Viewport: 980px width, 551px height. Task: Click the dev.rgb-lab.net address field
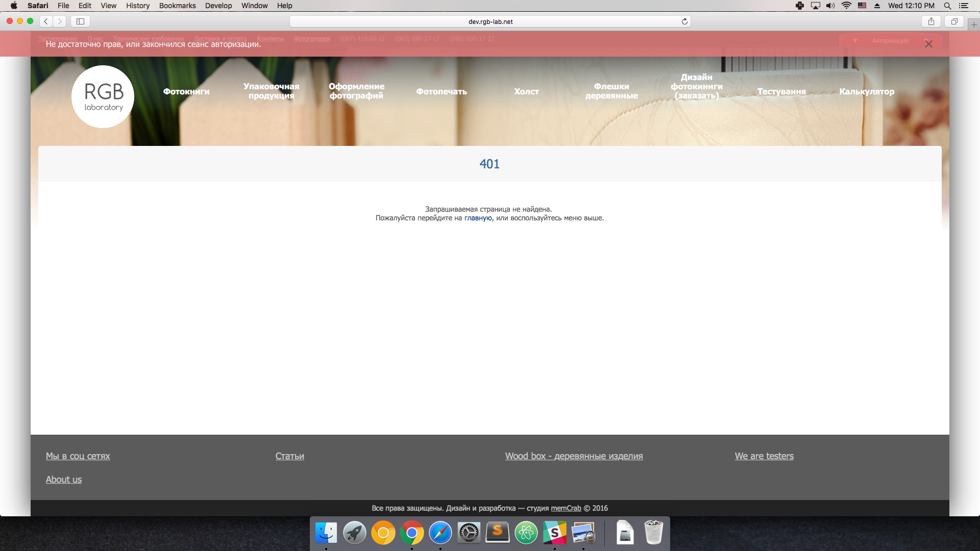tap(490, 21)
